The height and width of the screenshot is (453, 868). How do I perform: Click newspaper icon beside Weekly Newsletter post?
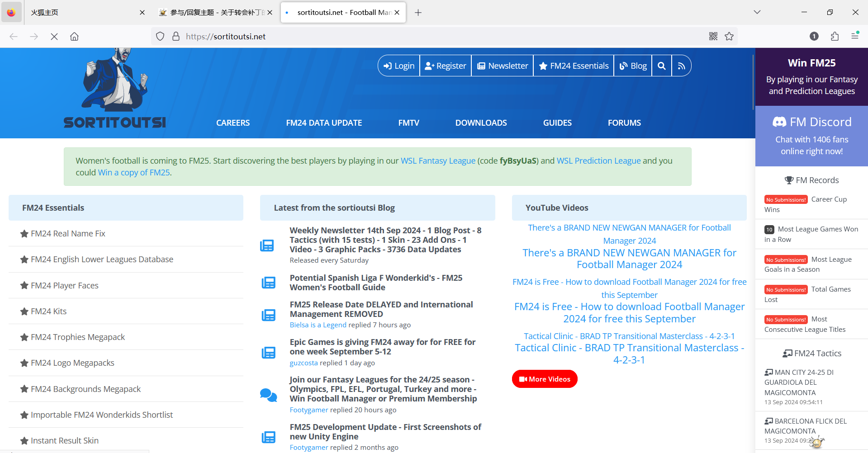coord(267,245)
